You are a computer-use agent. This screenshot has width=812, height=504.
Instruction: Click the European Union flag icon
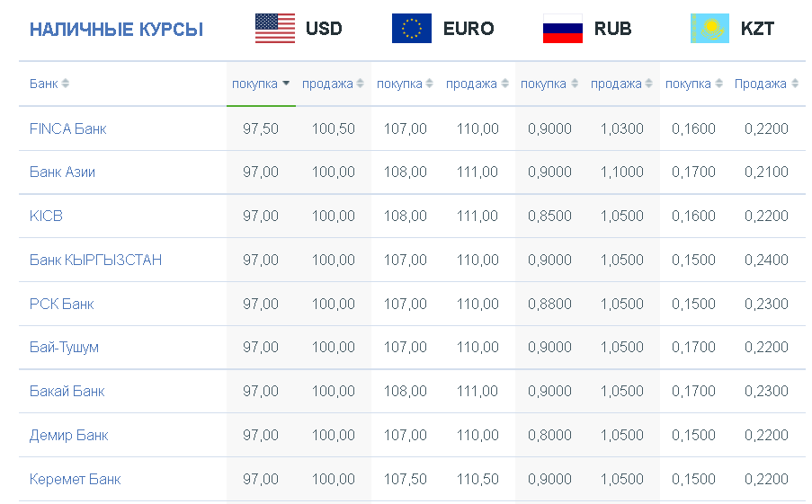(412, 28)
